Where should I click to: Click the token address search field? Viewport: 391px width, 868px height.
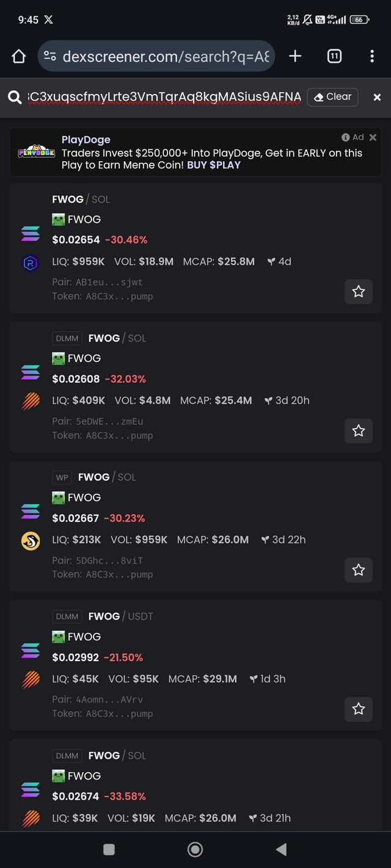[165, 97]
